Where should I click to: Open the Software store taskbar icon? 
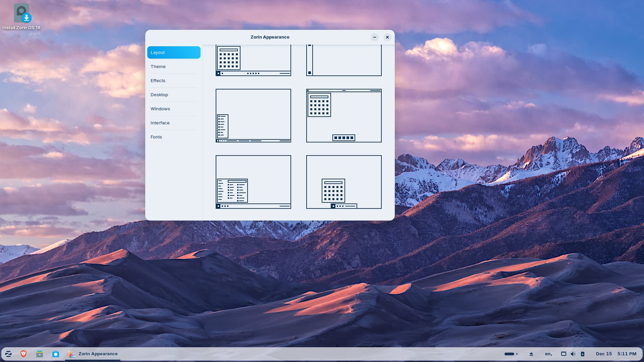(56, 354)
